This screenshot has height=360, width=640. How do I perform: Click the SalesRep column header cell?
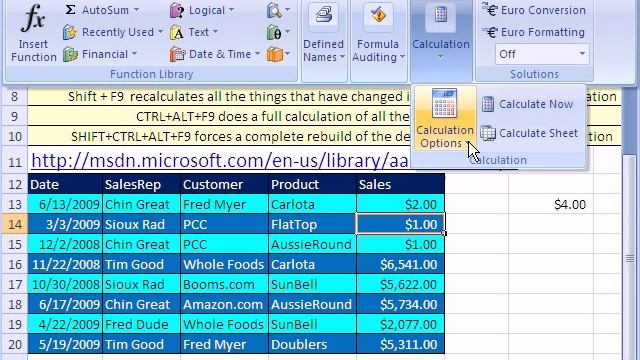coord(141,184)
